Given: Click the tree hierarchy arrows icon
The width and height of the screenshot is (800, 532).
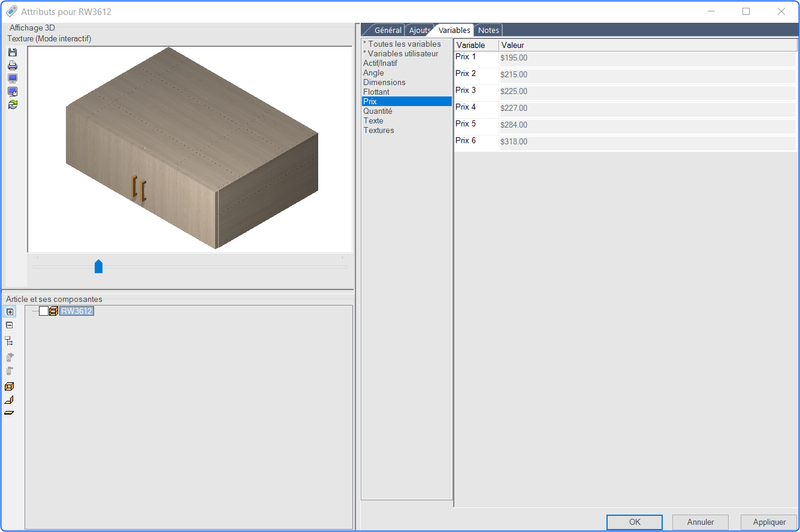Looking at the screenshot, I should [9, 341].
